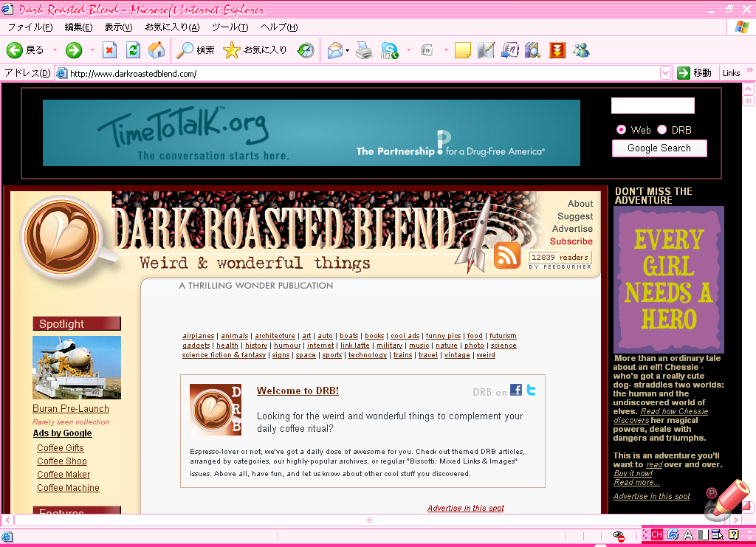Click the horizontal scrollbar track
The image size is (756, 547).
pyautogui.click(x=369, y=520)
